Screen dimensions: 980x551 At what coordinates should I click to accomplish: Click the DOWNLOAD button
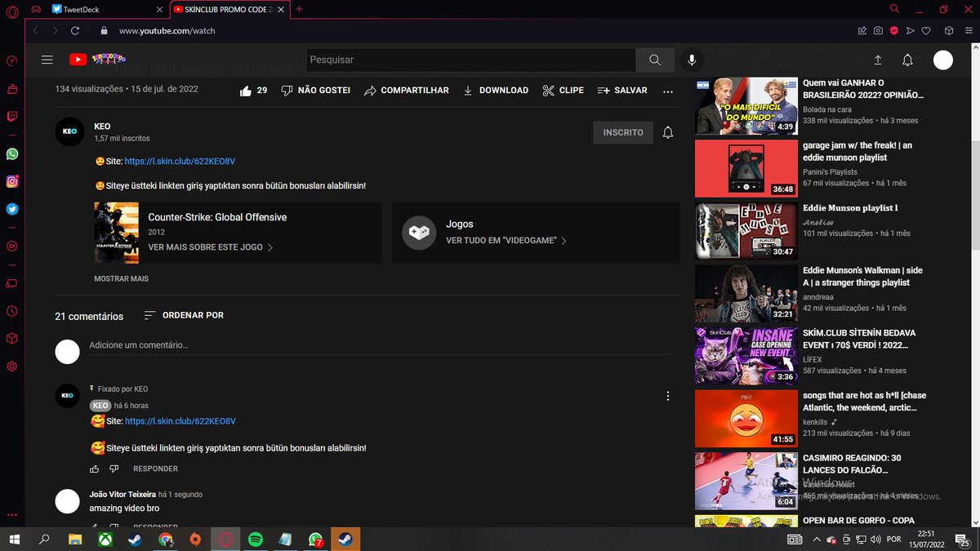coord(496,91)
